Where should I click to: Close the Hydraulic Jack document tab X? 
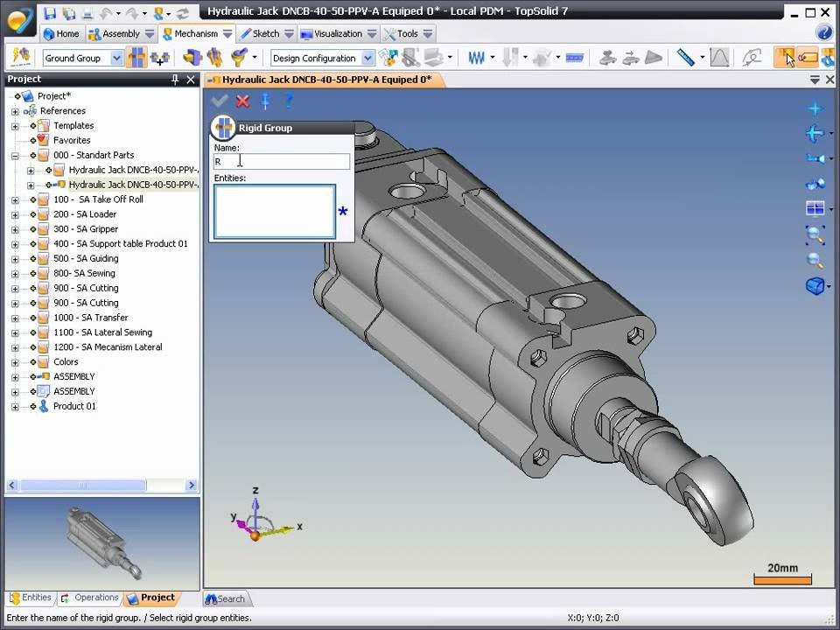829,80
